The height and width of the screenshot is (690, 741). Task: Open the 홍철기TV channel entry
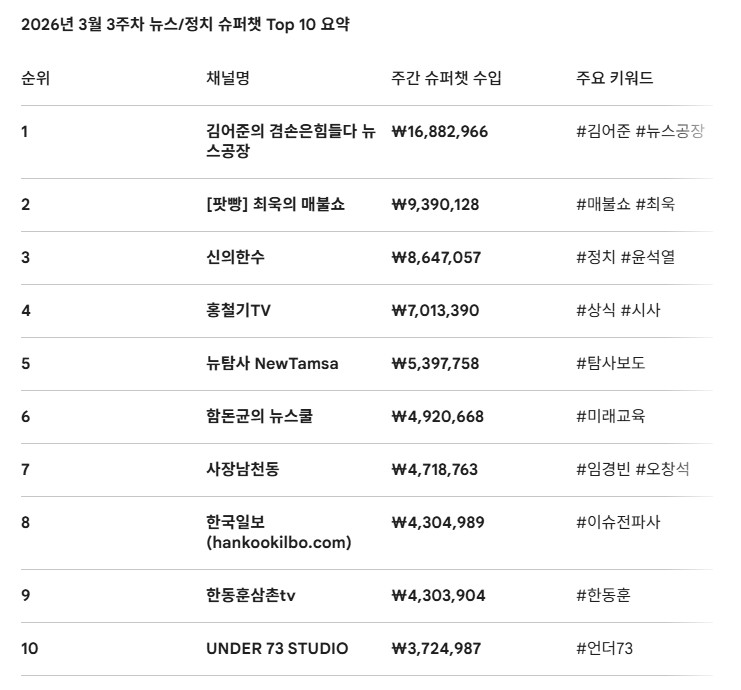238,310
